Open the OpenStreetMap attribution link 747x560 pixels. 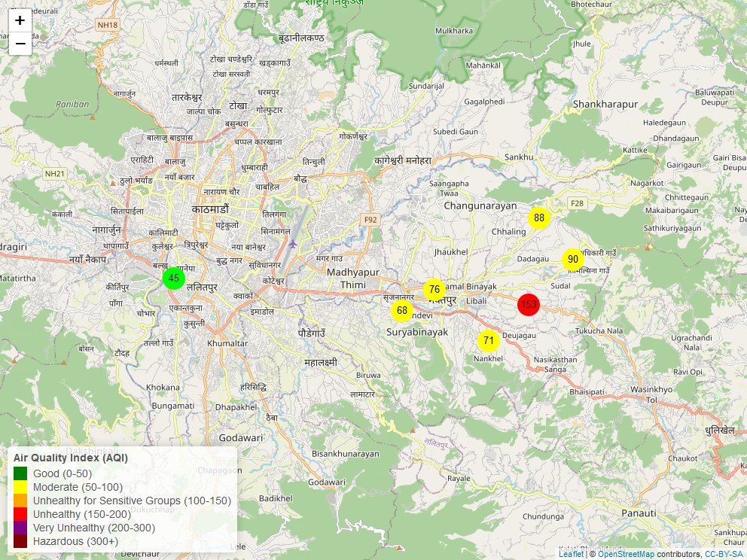[x=626, y=554]
